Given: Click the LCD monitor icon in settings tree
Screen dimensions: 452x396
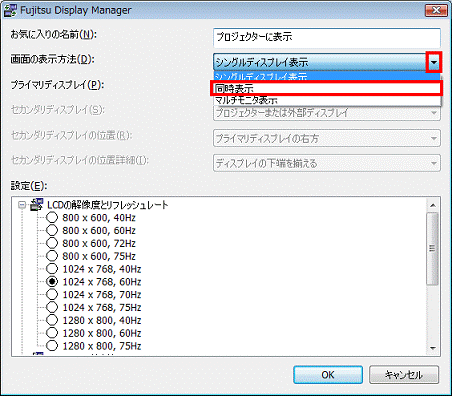Looking at the screenshot, I should 37,205.
